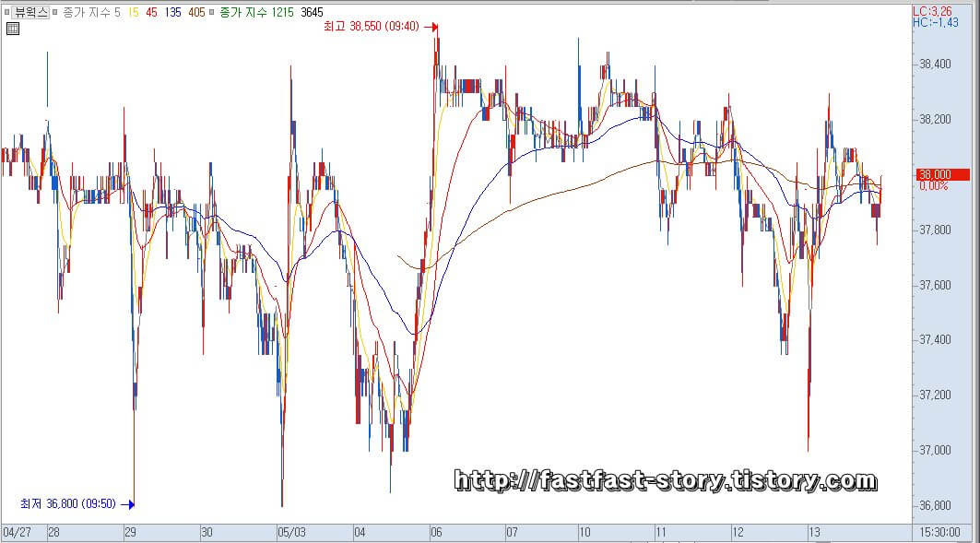Click the 뷰웍스 stock name button

click(x=31, y=12)
